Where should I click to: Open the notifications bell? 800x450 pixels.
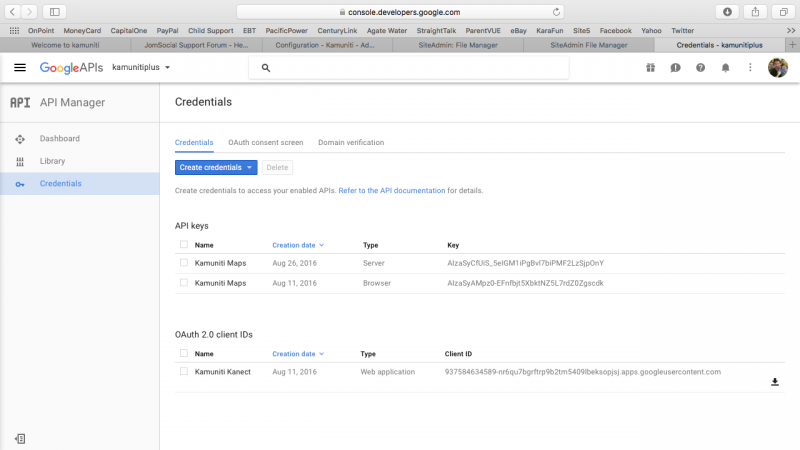click(x=726, y=67)
